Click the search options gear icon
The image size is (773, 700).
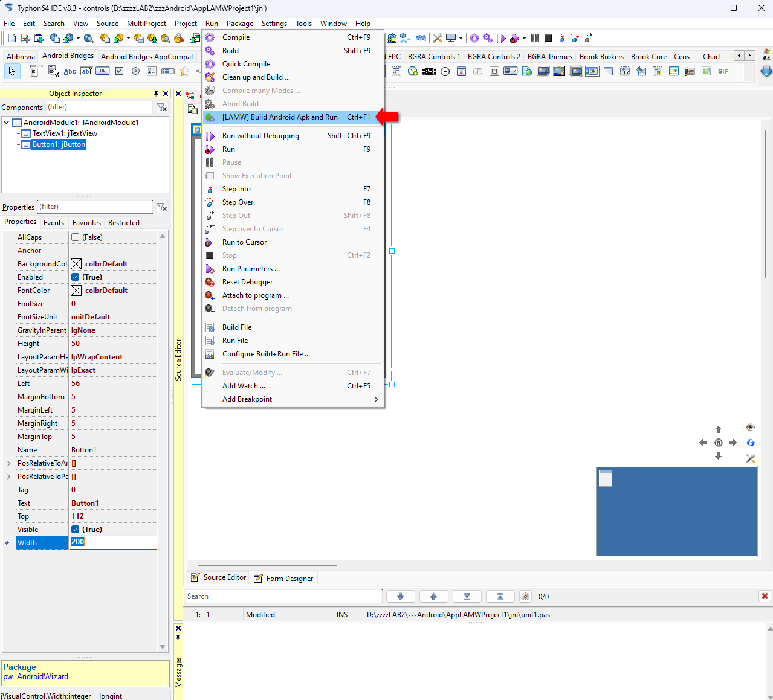[x=526, y=597]
